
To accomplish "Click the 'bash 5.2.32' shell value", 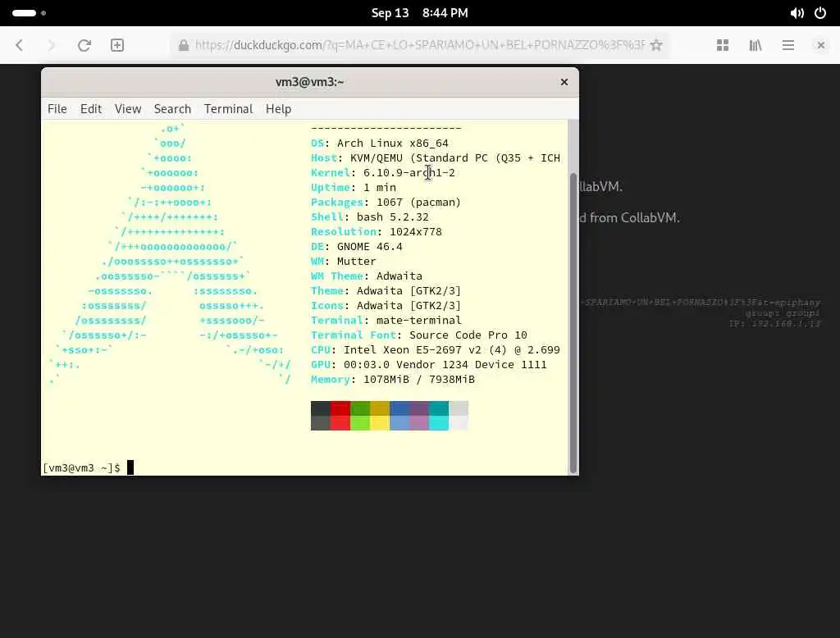I will (x=393, y=217).
